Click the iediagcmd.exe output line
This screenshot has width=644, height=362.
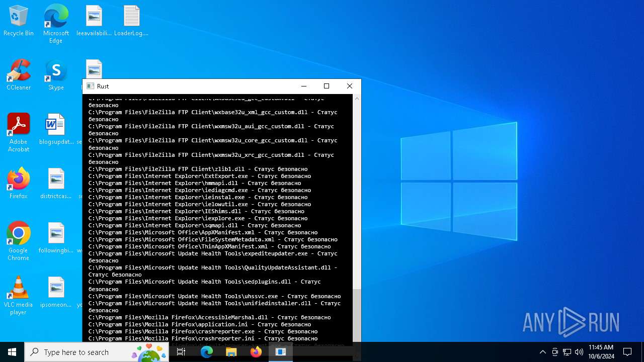[x=200, y=190]
